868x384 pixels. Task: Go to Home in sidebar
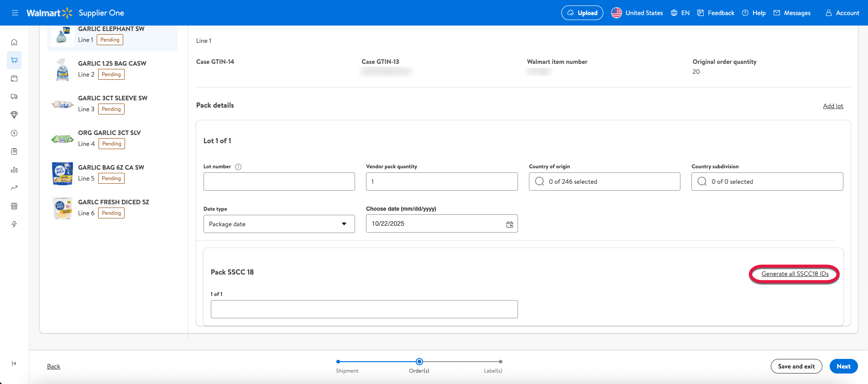14,42
